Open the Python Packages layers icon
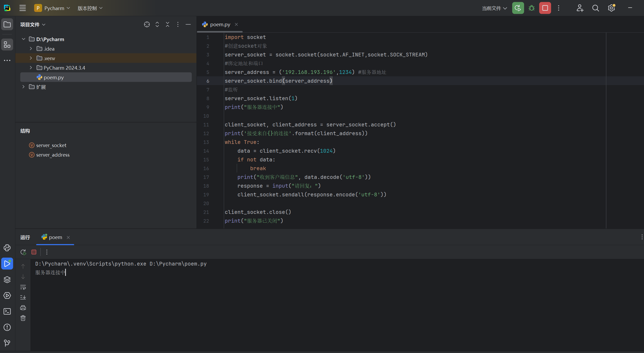This screenshot has width=644, height=353. coord(7,280)
